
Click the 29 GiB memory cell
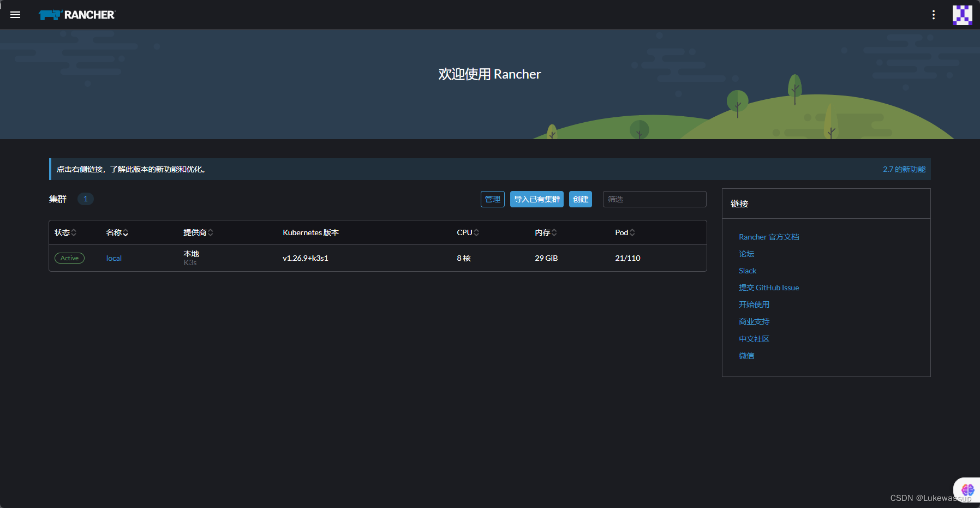tap(546, 258)
